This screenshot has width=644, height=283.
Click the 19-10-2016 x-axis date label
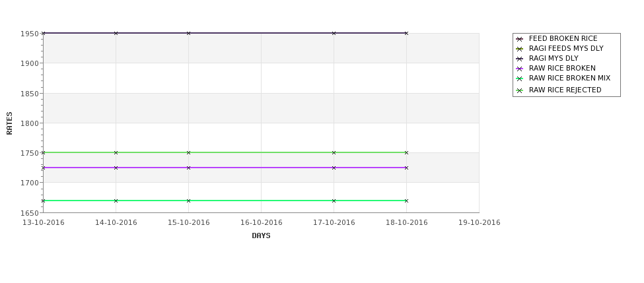[x=480, y=222]
